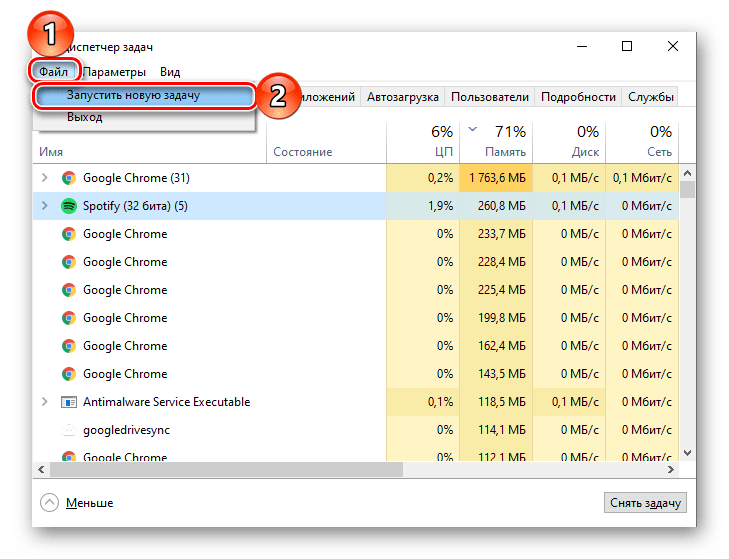The image size is (729, 559).
Task: Click the Chrome icon for the 233,7 МБ process
Action: (x=69, y=234)
